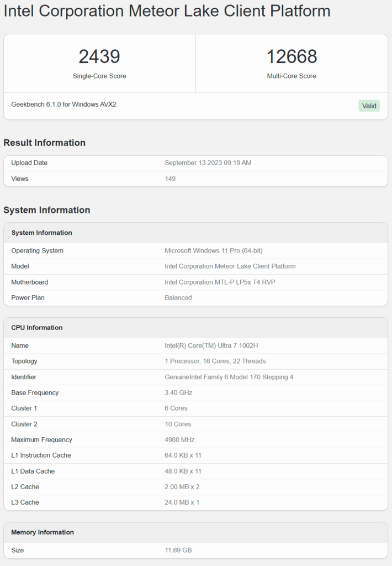Image resolution: width=392 pixels, height=566 pixels.
Task: Click Geekbench 6.1.0 for Windows AVX2 text
Action: tap(64, 104)
